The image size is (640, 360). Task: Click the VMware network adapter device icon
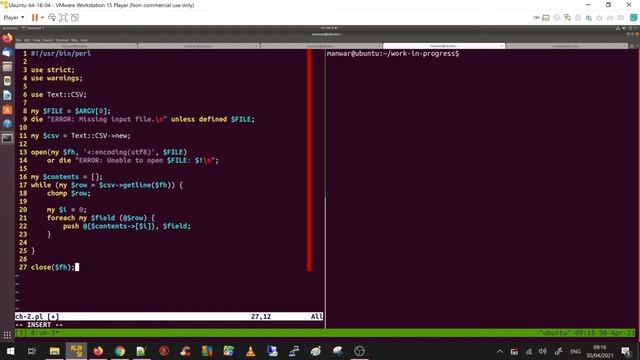pos(567,18)
